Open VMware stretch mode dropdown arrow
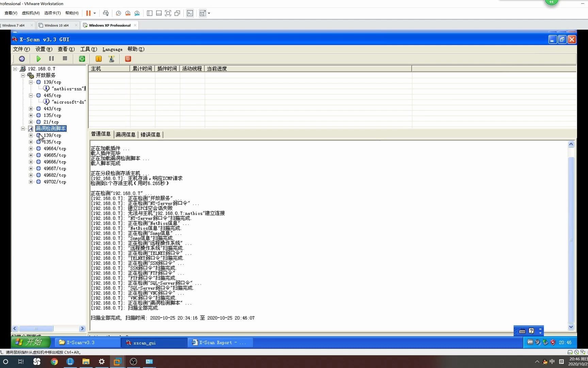 [209, 13]
